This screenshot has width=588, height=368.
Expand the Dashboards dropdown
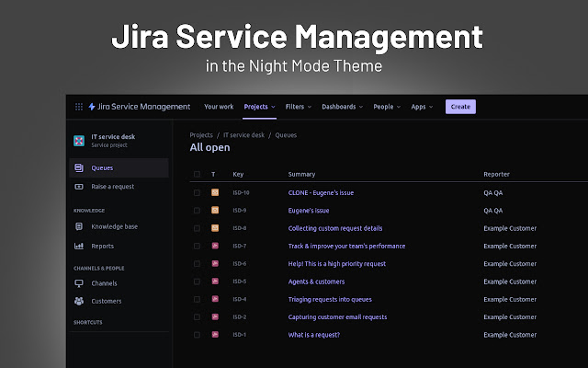click(342, 107)
